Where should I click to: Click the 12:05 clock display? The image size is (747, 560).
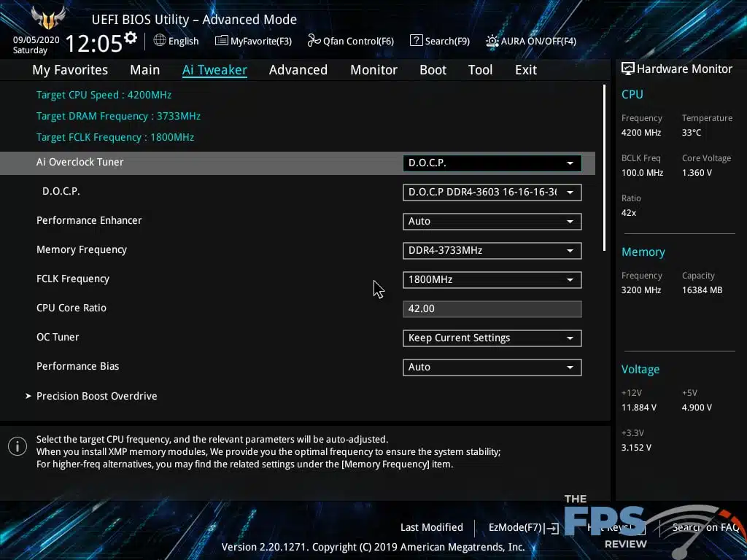click(94, 44)
